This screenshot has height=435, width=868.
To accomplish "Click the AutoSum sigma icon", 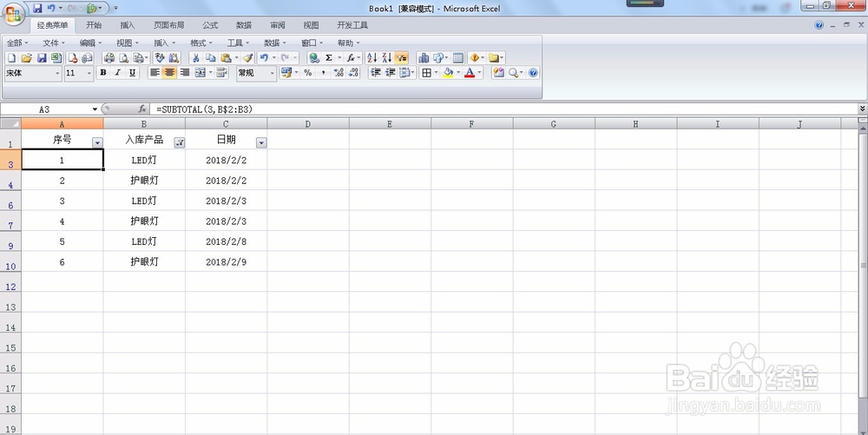I will coord(329,57).
